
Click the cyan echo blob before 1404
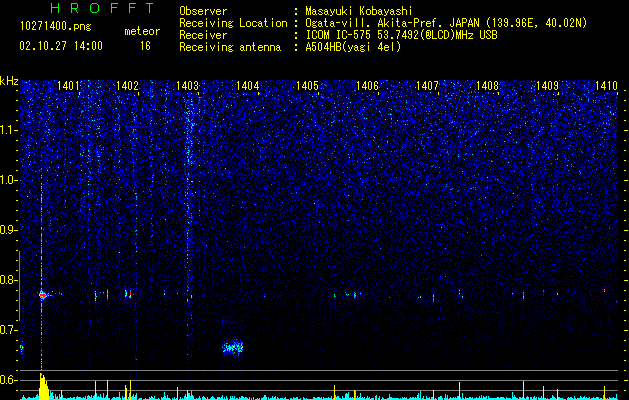click(233, 347)
